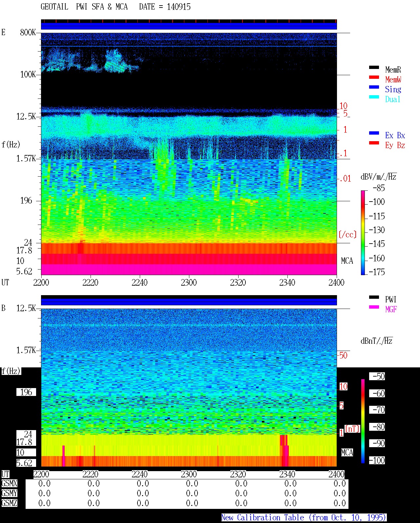Click the magenta MGF legend swatch

coord(374,307)
